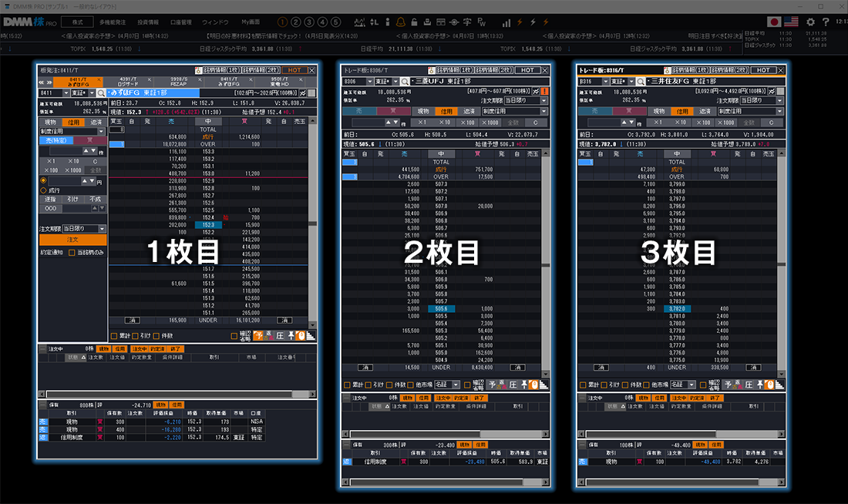Click the lock icon in top toolbar

click(414, 22)
